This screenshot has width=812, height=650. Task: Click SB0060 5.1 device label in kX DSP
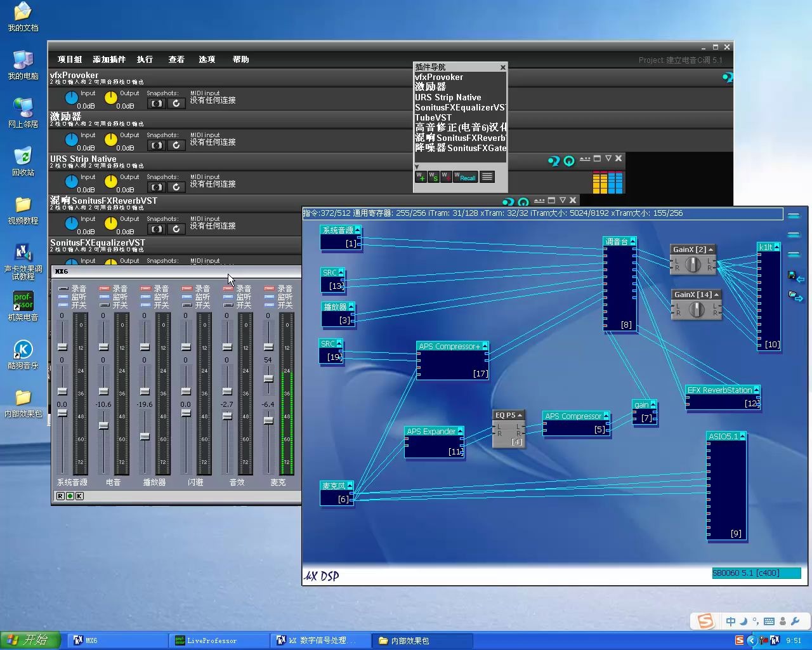coord(756,573)
